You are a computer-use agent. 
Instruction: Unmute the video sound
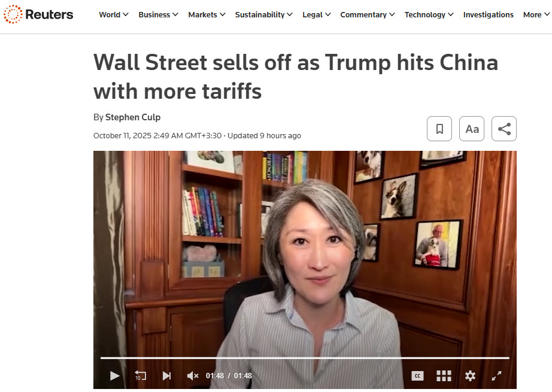[x=193, y=376]
